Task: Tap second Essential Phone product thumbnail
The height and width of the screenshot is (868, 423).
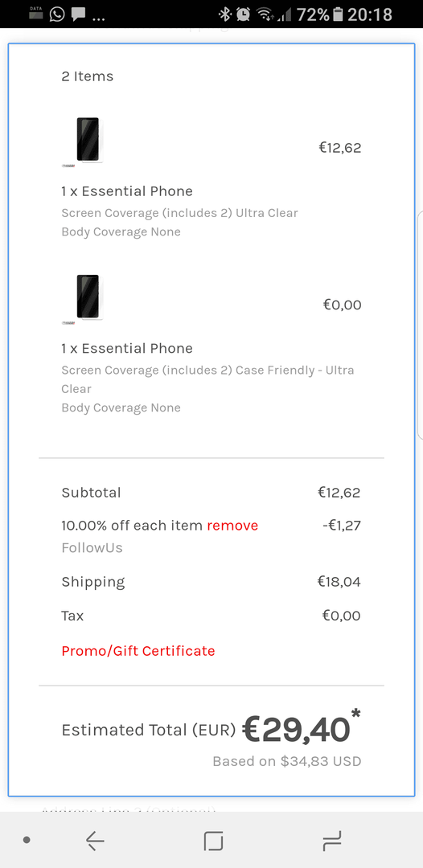Action: point(88,298)
